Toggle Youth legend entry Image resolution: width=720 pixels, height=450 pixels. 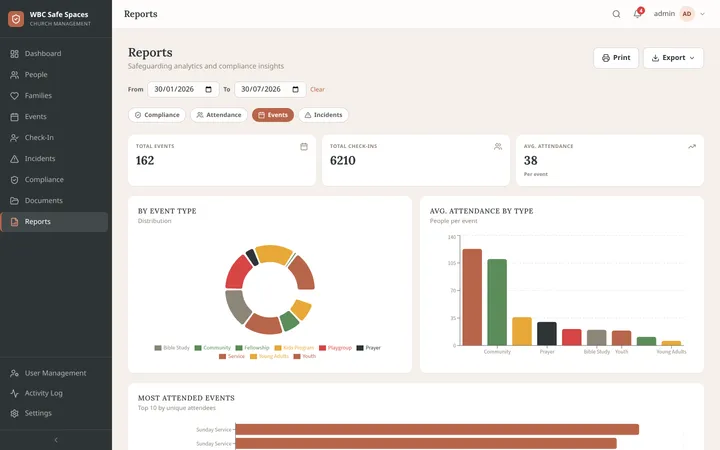tap(305, 356)
